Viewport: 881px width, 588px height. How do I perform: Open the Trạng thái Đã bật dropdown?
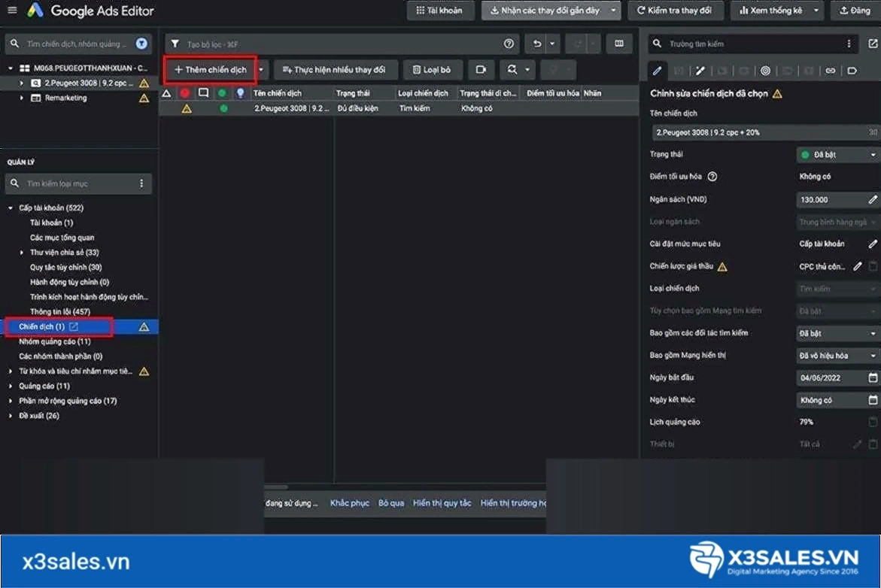(837, 154)
